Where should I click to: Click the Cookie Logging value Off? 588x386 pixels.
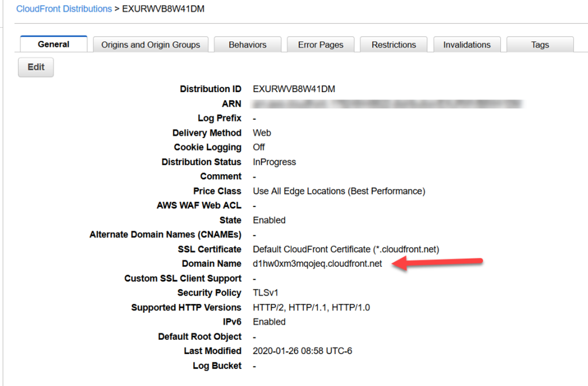point(259,147)
